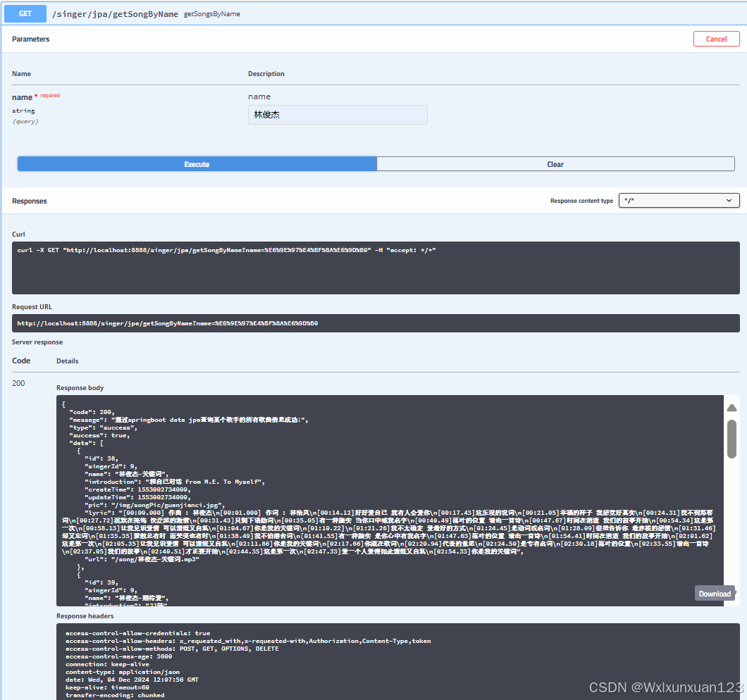This screenshot has height=700, width=747.
Task: Click inside the Response headers block
Action: point(282,662)
